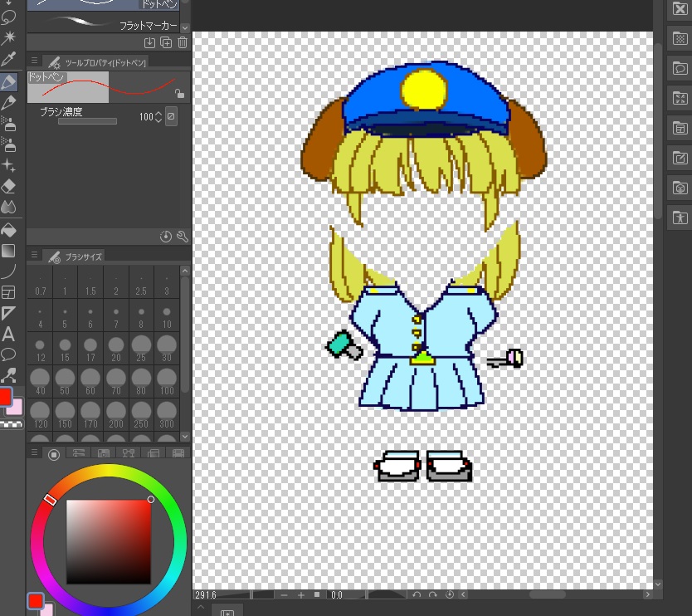Click the pink sub color swatch in toolbar
The width and height of the screenshot is (692, 616).
coord(15,407)
